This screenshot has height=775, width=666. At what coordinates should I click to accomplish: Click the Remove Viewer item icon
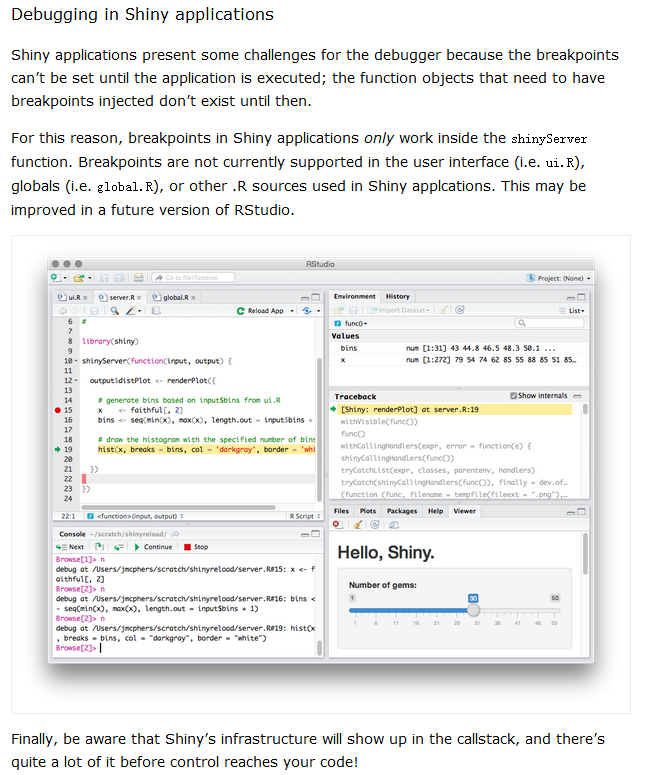[x=338, y=525]
